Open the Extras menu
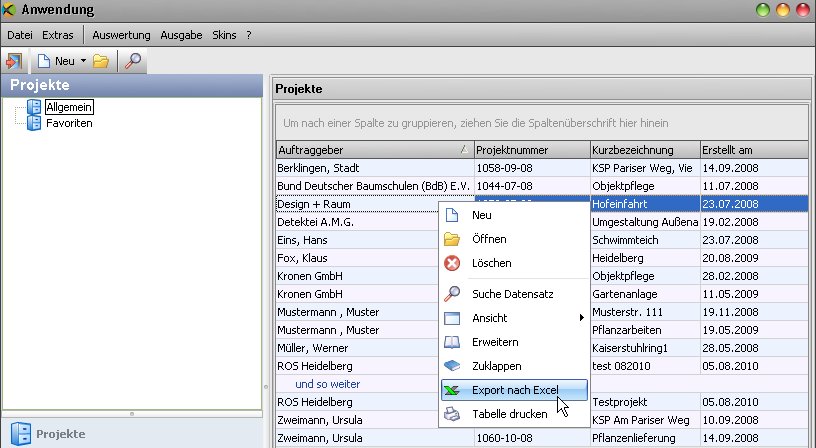816x448 pixels. (x=58, y=35)
